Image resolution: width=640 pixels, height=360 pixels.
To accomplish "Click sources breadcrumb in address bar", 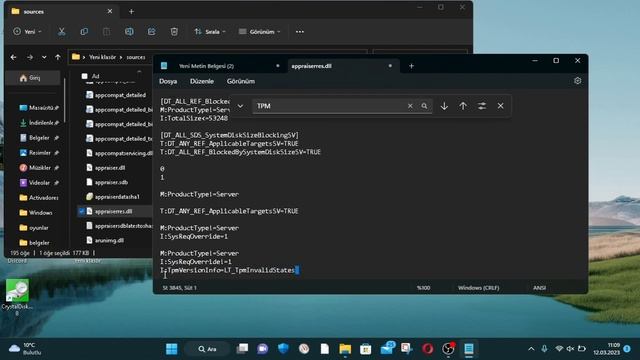I will click(x=136, y=57).
